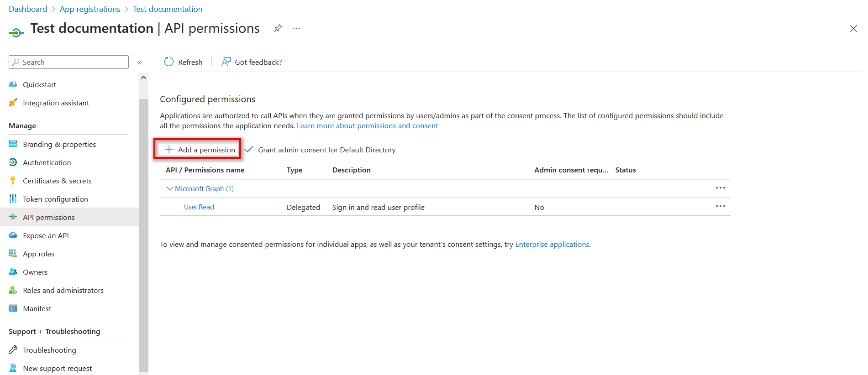Screen dimensions: 868x375
Task: Click the User.Read permission link
Action: coord(199,207)
